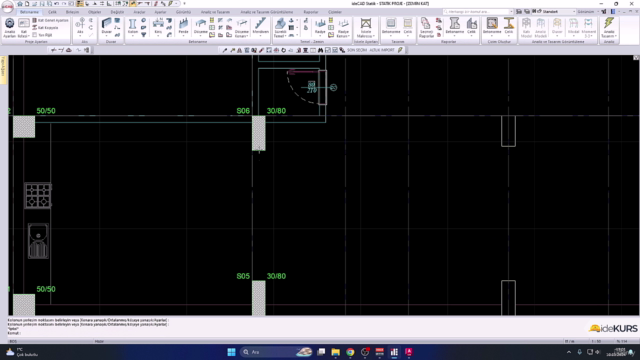Click Kat Genel Ayarları button
This screenshot has width=640, height=360.
point(51,20)
